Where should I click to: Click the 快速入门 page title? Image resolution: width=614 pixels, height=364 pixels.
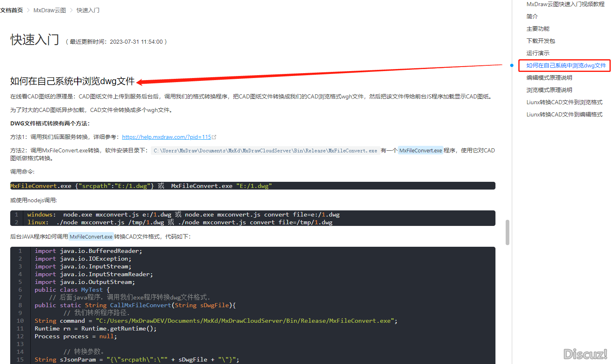pos(35,40)
